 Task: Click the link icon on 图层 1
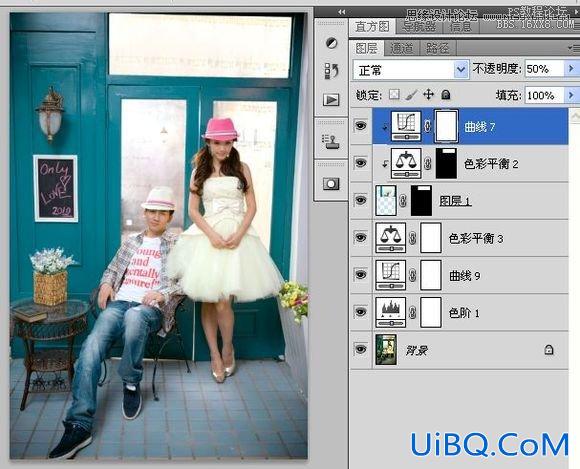[x=403, y=201]
